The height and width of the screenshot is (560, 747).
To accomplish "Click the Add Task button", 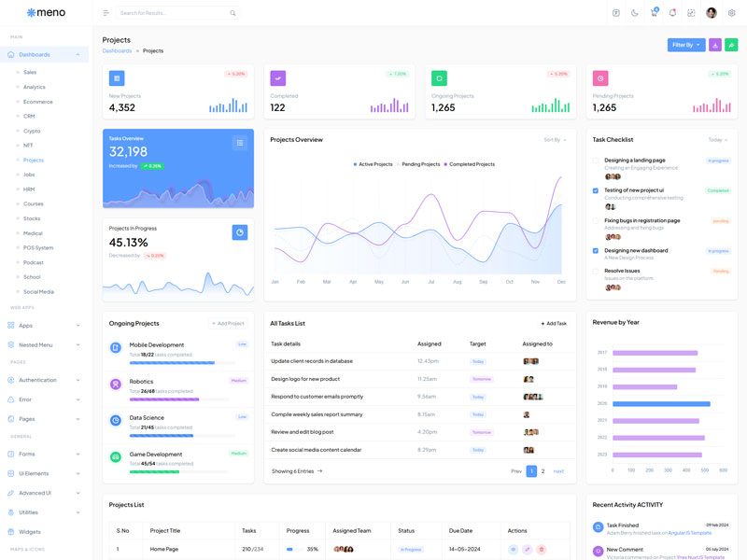I will (553, 323).
